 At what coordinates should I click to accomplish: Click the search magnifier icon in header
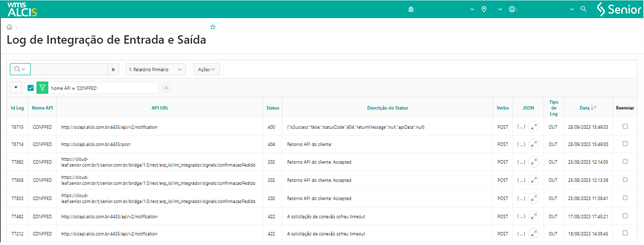click(x=584, y=9)
